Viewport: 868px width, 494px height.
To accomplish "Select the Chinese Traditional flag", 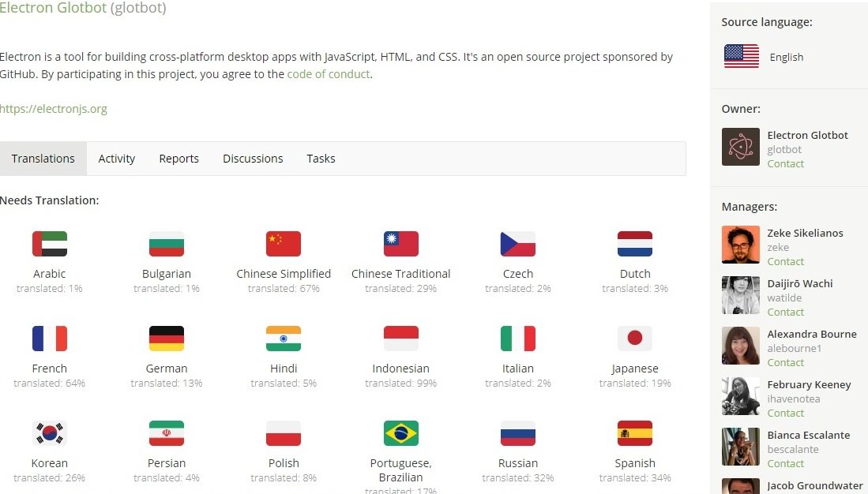I will click(400, 244).
